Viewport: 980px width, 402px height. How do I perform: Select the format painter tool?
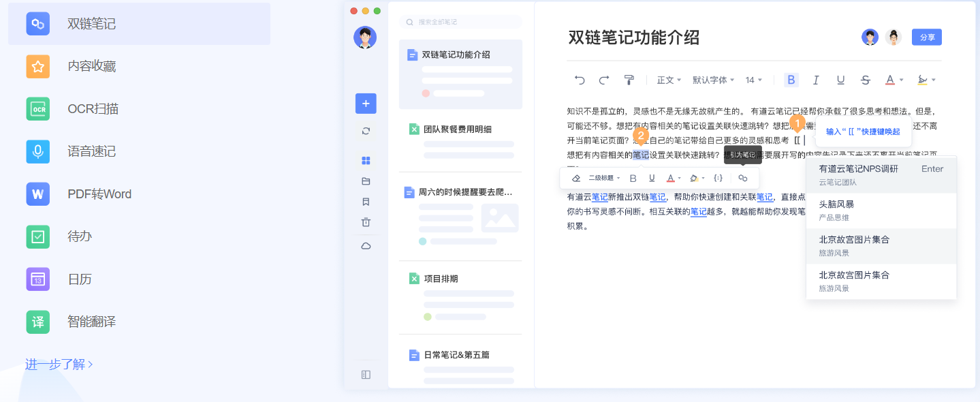(629, 80)
